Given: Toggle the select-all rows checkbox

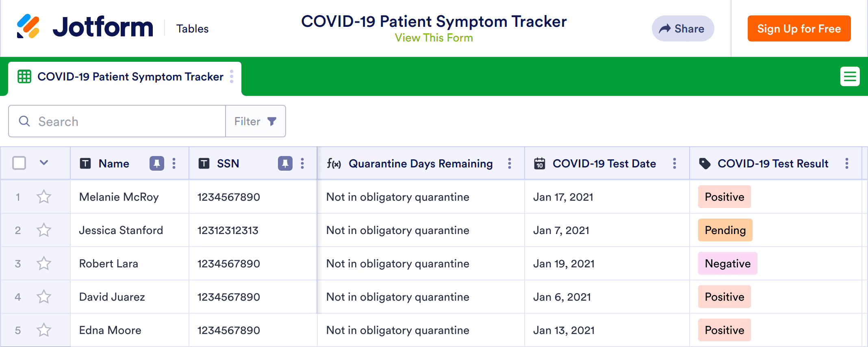Looking at the screenshot, I should pyautogui.click(x=19, y=163).
